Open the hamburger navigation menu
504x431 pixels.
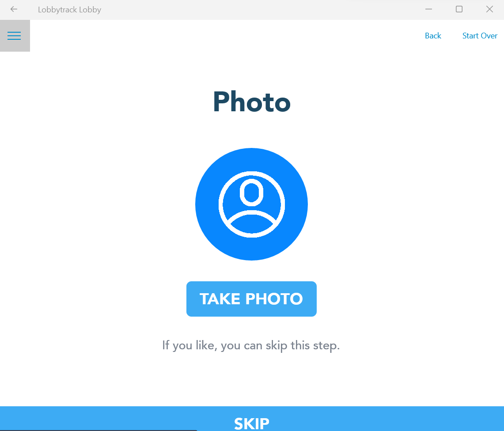[15, 36]
